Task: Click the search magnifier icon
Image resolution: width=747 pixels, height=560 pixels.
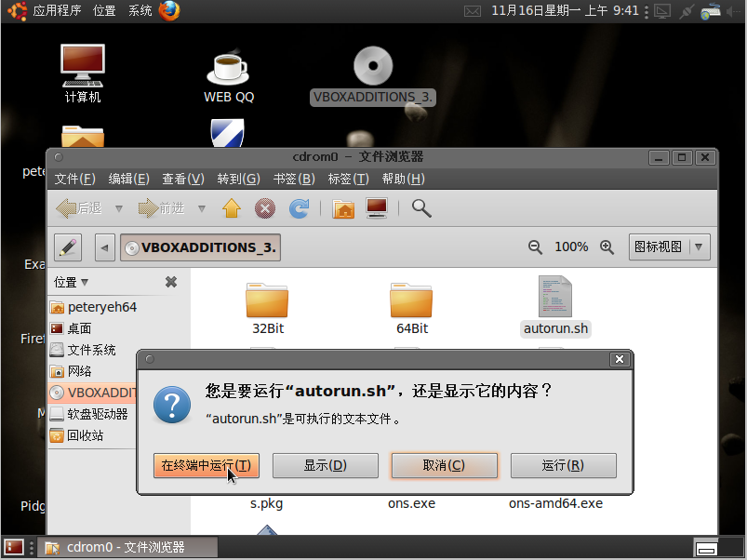Action: point(421,208)
